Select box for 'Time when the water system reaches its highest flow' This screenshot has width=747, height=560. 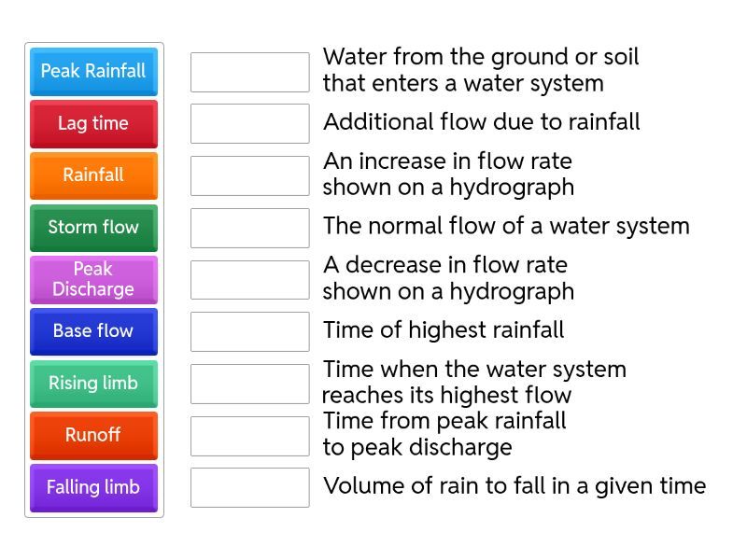(249, 384)
